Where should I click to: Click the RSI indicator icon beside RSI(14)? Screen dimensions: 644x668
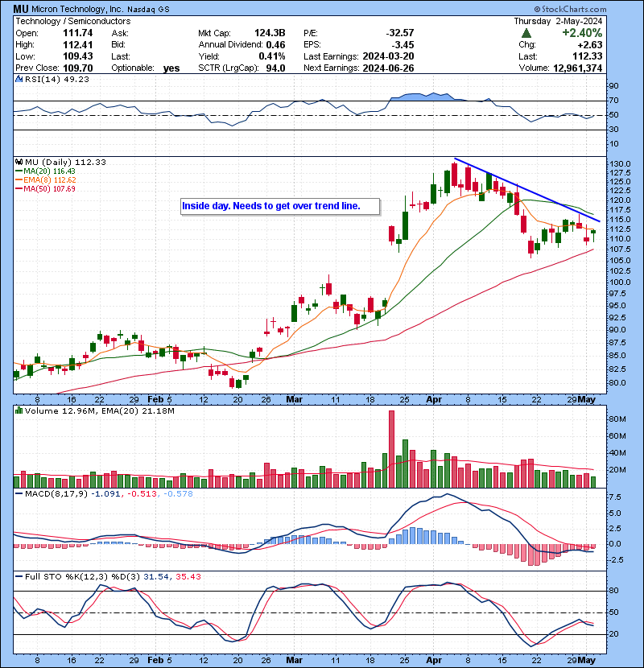(19, 79)
